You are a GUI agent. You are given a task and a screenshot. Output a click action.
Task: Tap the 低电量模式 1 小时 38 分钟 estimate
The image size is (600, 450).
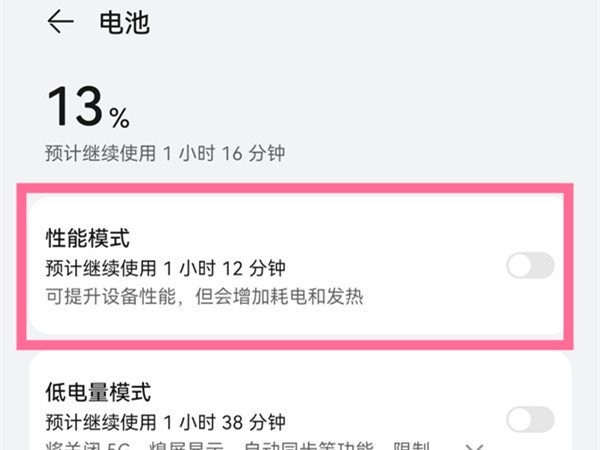coord(166,419)
